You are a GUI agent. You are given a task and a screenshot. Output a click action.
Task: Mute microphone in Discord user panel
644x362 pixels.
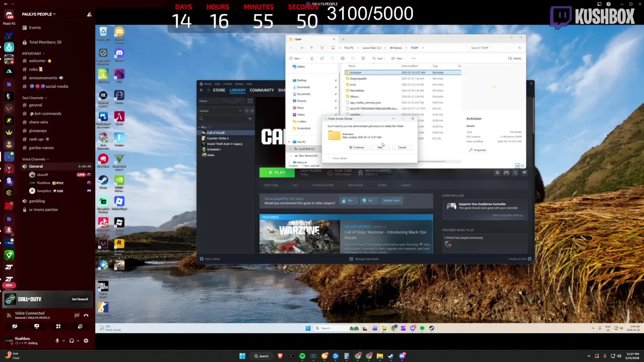point(57,340)
